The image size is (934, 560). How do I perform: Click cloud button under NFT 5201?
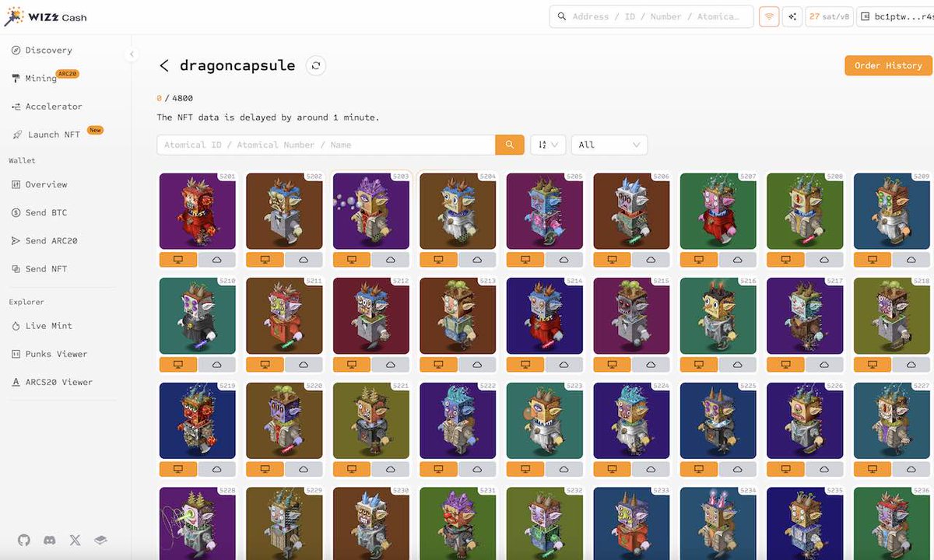(216, 259)
